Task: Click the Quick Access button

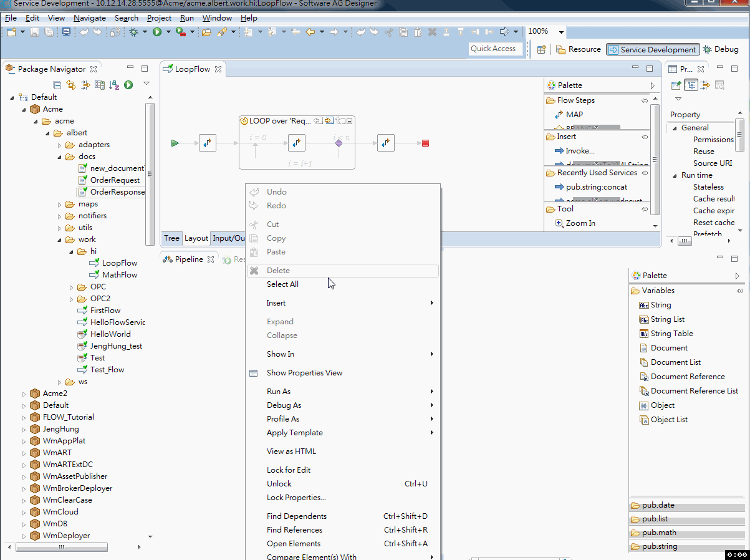Action: click(x=495, y=48)
